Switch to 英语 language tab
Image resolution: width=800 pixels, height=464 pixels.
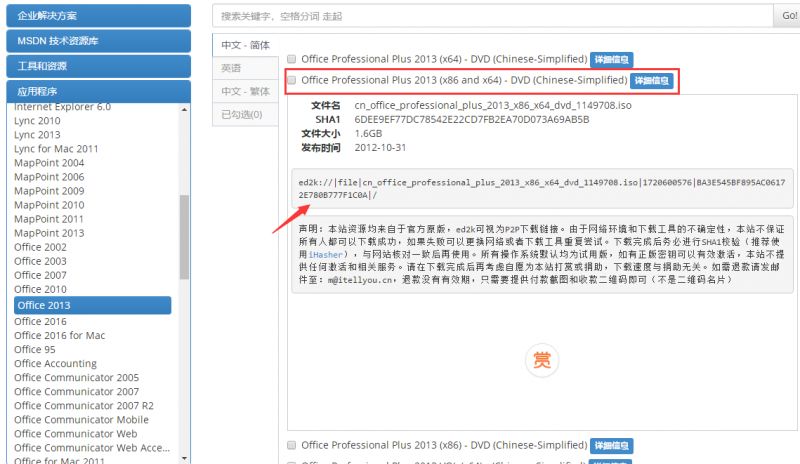(x=245, y=68)
